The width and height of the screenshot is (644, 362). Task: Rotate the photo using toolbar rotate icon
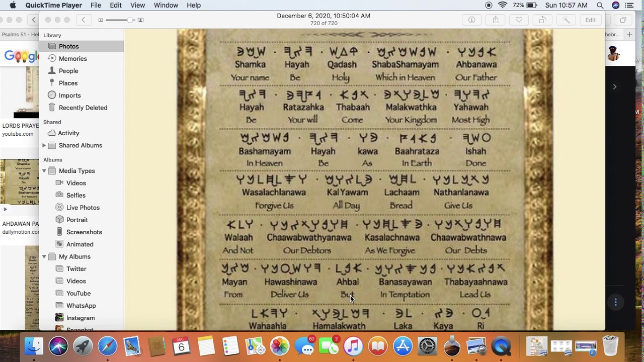click(x=542, y=20)
